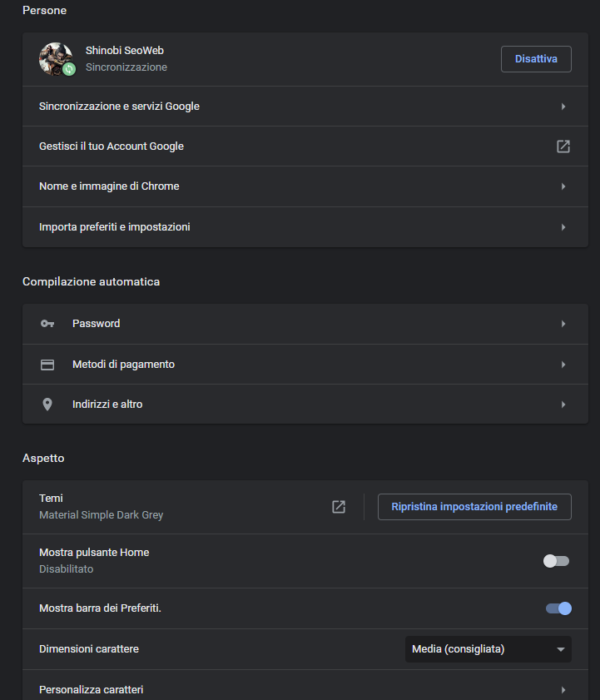Disable Mostra barra dei Preferiti switch
This screenshot has height=700, width=600.
(558, 608)
